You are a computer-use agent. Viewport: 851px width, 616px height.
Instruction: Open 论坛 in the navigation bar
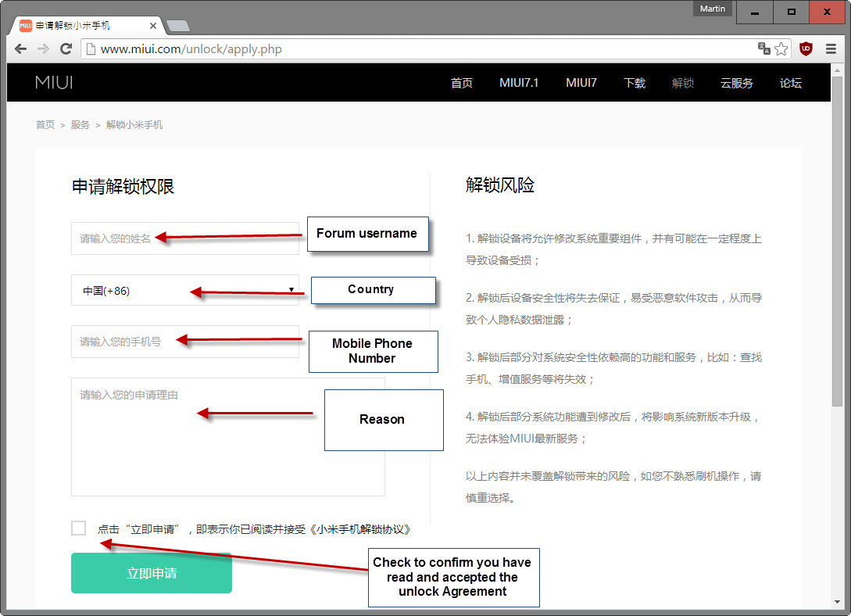(x=790, y=83)
